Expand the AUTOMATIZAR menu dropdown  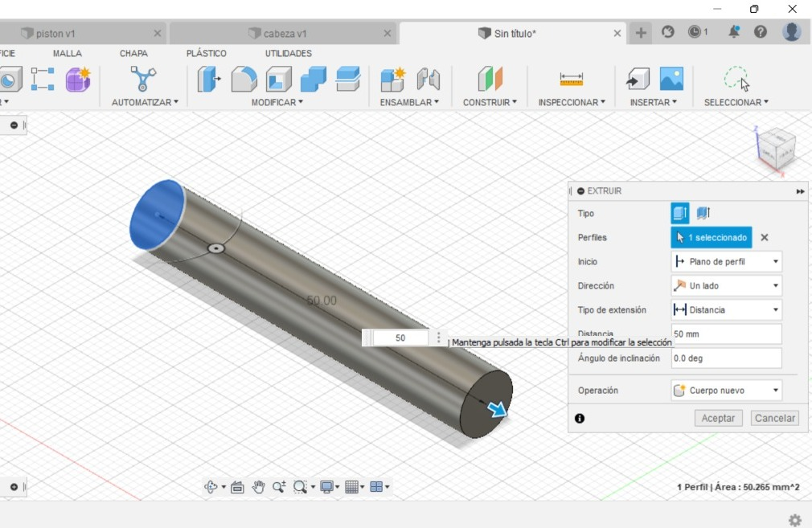coord(145,103)
